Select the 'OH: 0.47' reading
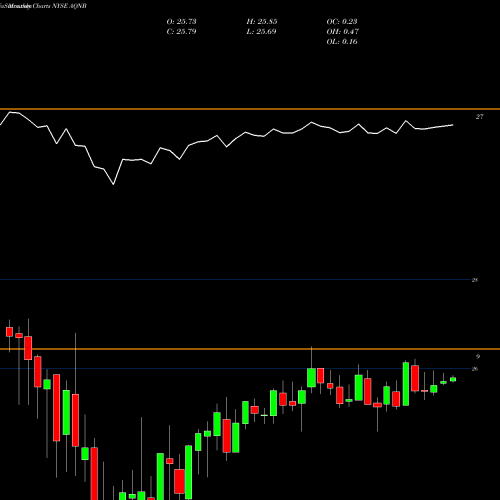Image resolution: width=500 pixels, height=500 pixels. (x=342, y=31)
